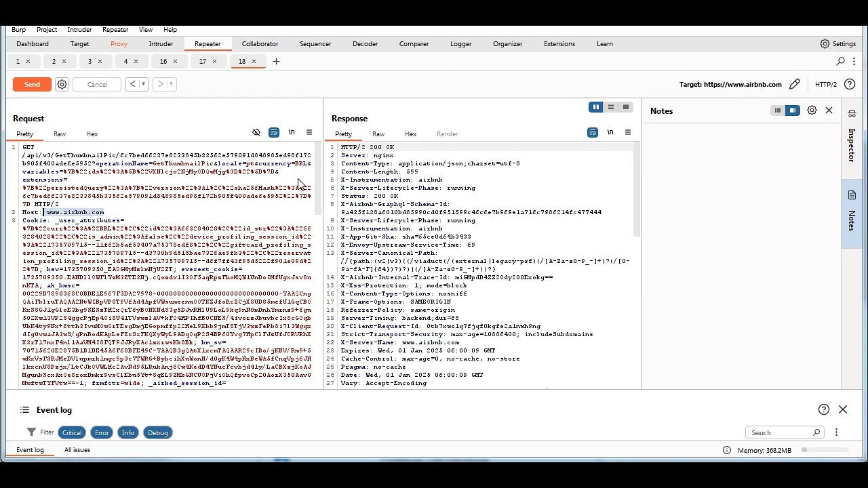Click memory info circle icon
Image resolution: width=868 pixels, height=488 pixels.
(727, 450)
